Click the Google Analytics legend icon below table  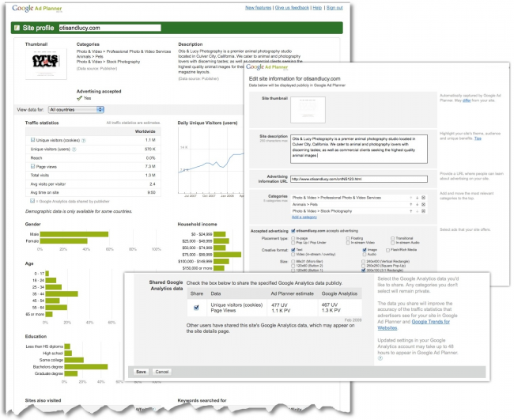[x=32, y=201]
